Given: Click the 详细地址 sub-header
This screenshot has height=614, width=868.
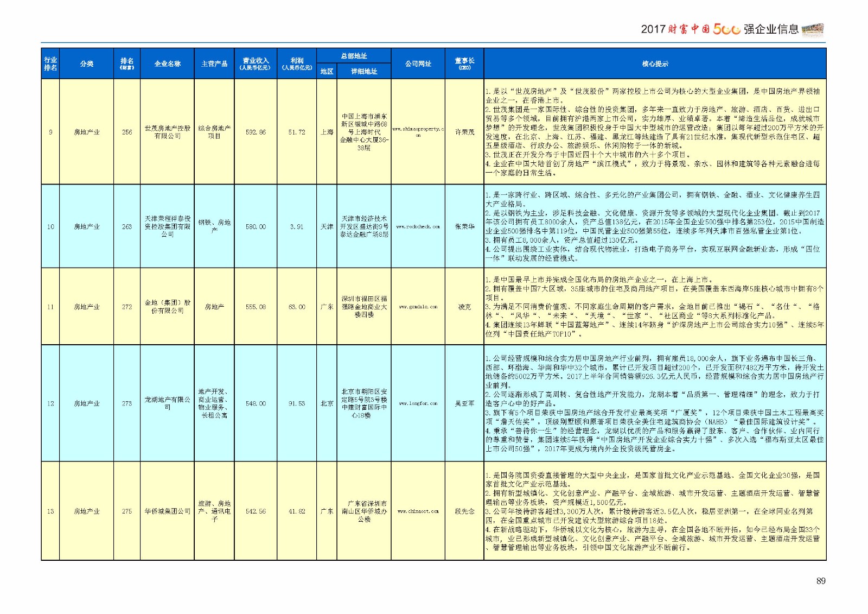Looking at the screenshot, I should (364, 71).
